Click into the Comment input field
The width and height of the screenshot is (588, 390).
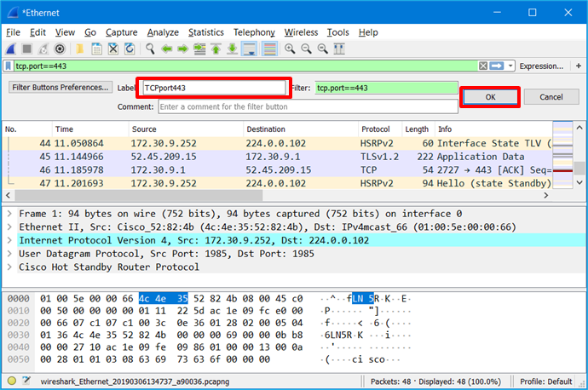point(308,106)
